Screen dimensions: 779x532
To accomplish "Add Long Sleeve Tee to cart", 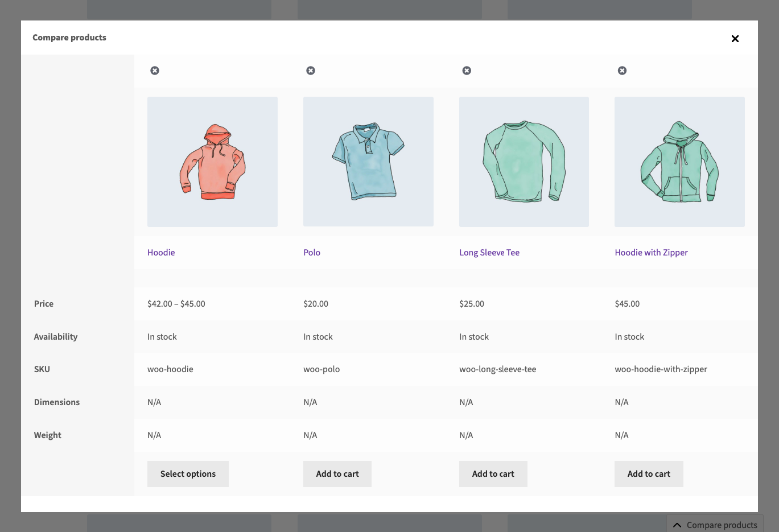I will tap(493, 474).
